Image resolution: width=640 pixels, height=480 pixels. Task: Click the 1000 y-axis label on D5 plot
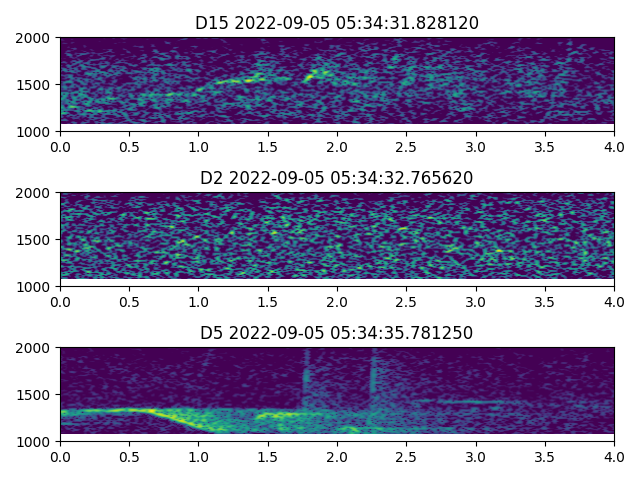click(37, 442)
